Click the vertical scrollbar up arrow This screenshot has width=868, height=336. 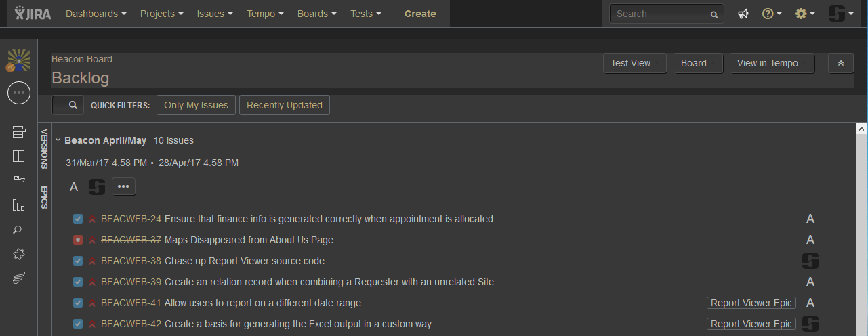coord(862,128)
